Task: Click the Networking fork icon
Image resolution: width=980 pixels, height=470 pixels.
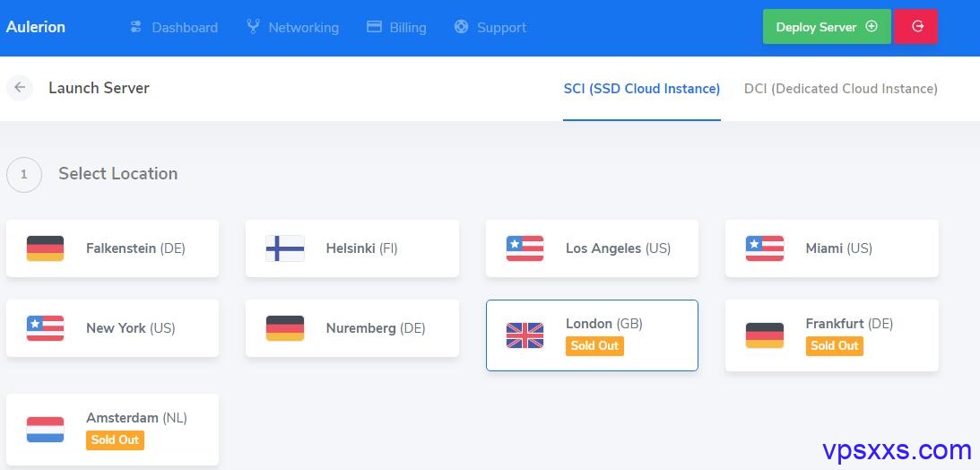Action: pos(253,27)
